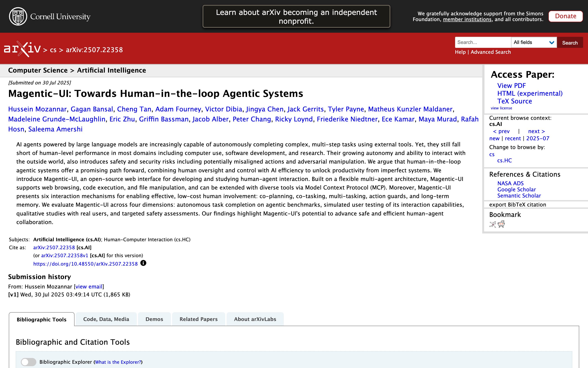The image size is (588, 368).
Task: Click the Help link in header
Action: click(x=460, y=52)
